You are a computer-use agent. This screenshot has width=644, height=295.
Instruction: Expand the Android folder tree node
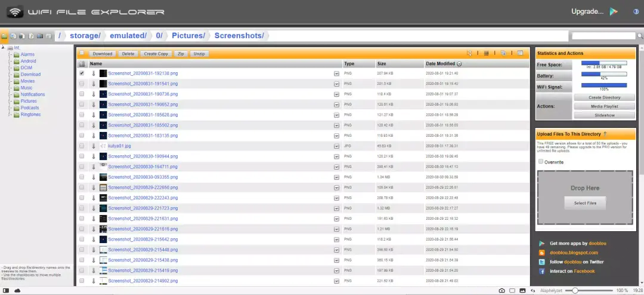click(x=11, y=61)
